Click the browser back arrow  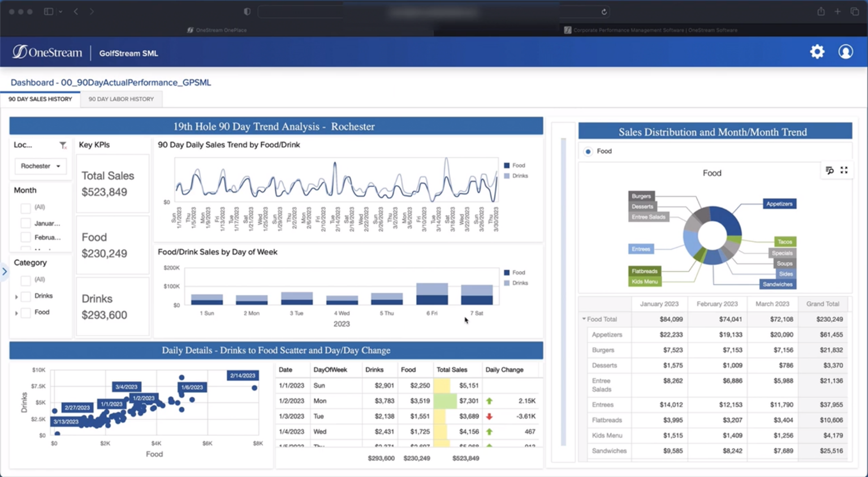(x=76, y=11)
